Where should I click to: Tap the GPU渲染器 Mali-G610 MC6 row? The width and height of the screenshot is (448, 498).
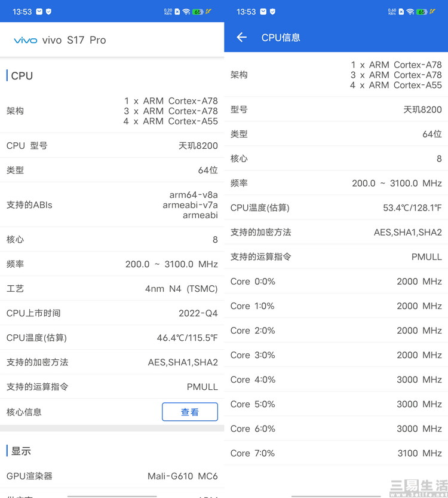(112, 476)
